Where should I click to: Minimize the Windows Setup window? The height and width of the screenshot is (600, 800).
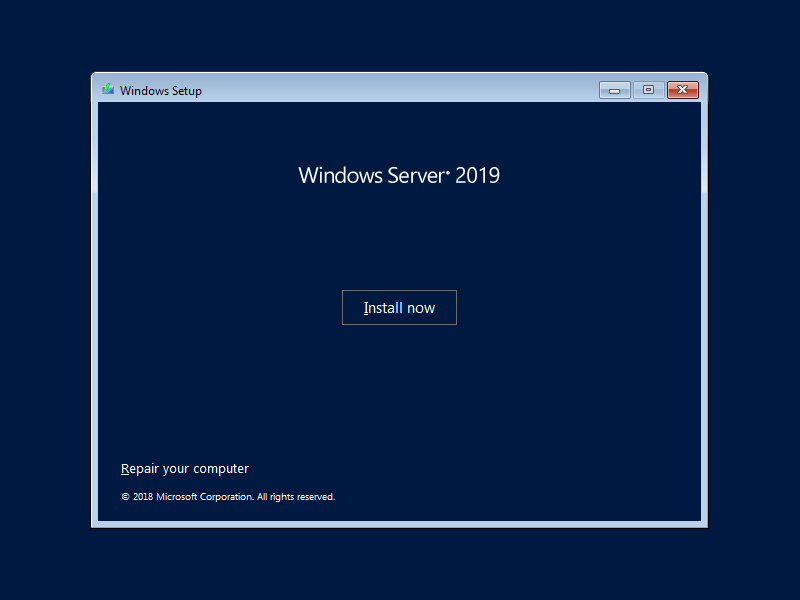coord(614,90)
